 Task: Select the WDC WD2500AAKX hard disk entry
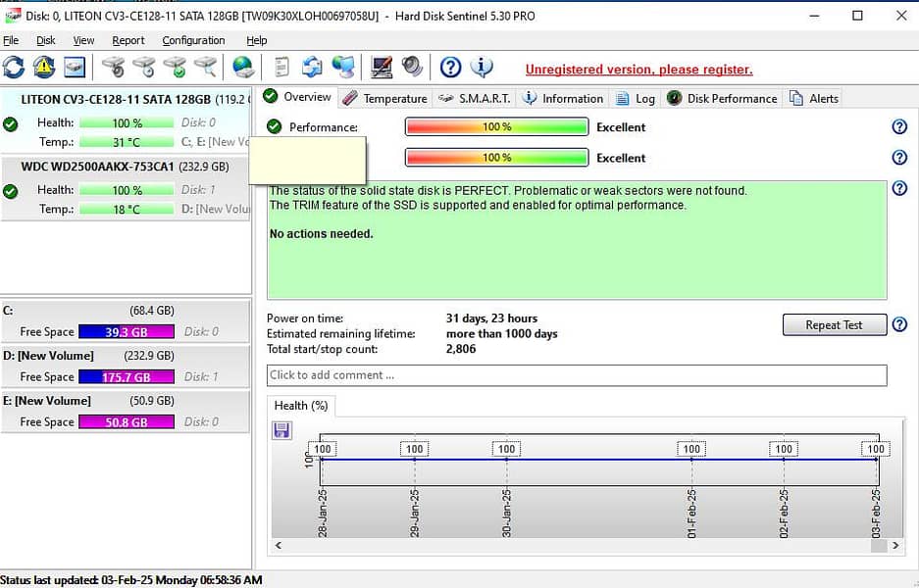pyautogui.click(x=98, y=167)
